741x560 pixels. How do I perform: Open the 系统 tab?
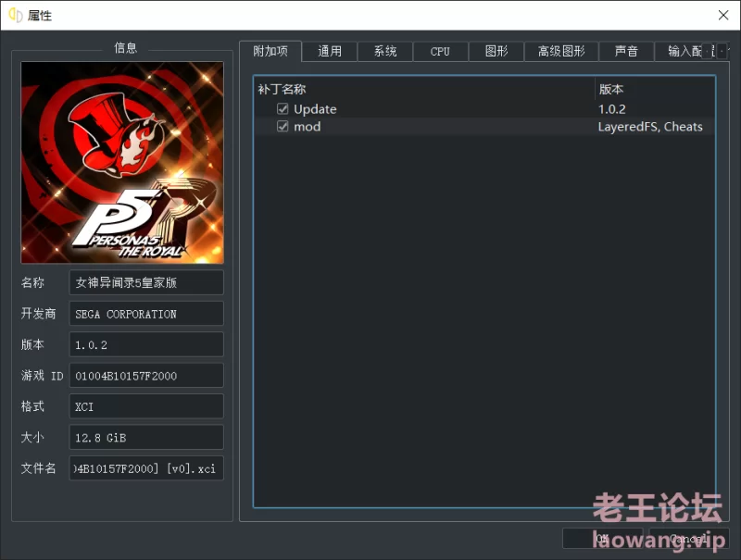coord(385,52)
